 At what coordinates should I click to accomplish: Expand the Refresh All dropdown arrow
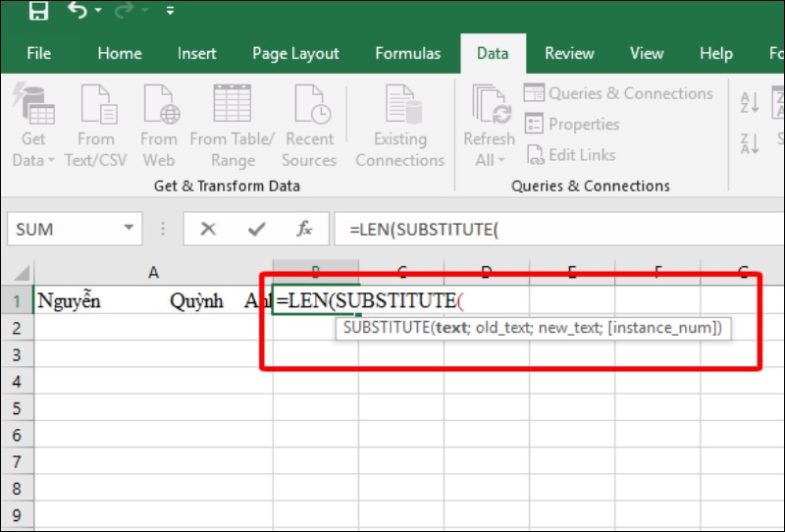click(499, 160)
